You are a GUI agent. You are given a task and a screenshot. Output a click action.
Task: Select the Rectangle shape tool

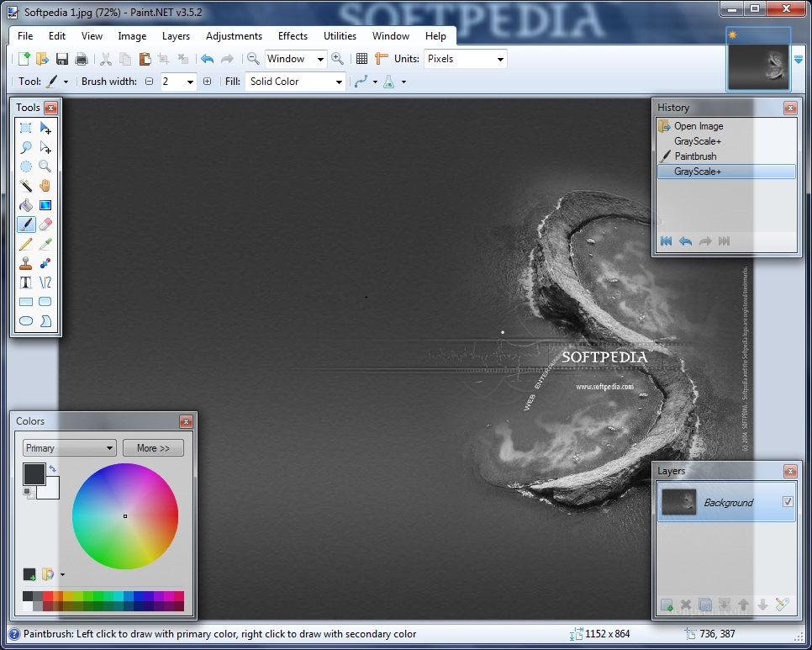[x=25, y=301]
